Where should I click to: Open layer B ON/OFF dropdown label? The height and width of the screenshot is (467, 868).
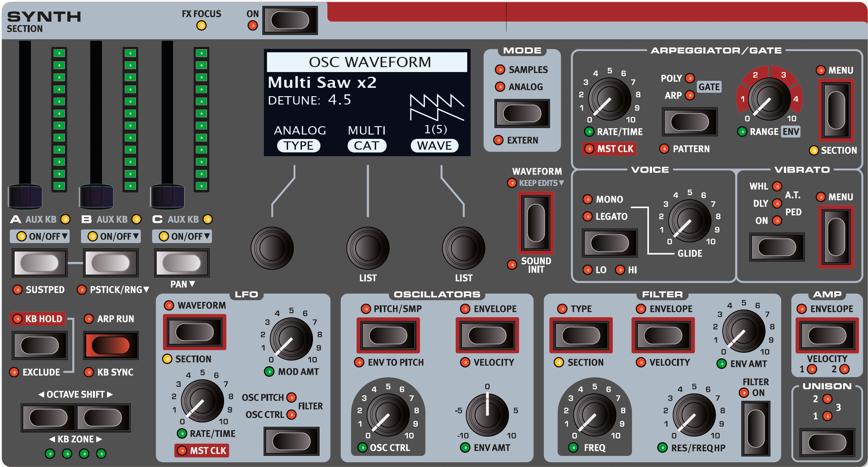[111, 236]
